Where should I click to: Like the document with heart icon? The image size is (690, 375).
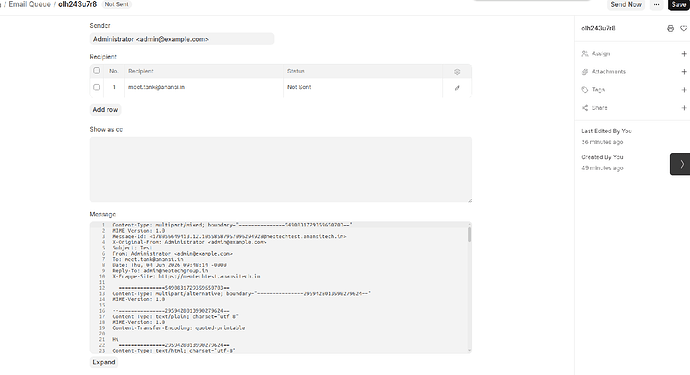[x=683, y=28]
